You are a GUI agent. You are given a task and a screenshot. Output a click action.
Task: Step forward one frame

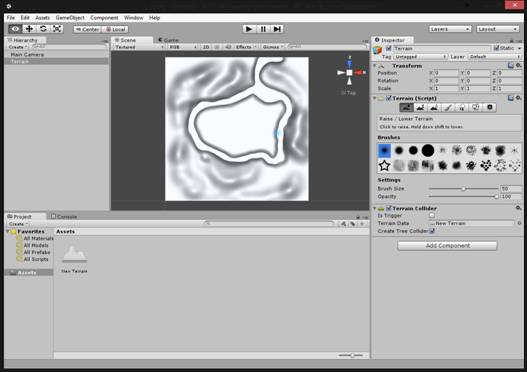[x=277, y=29]
